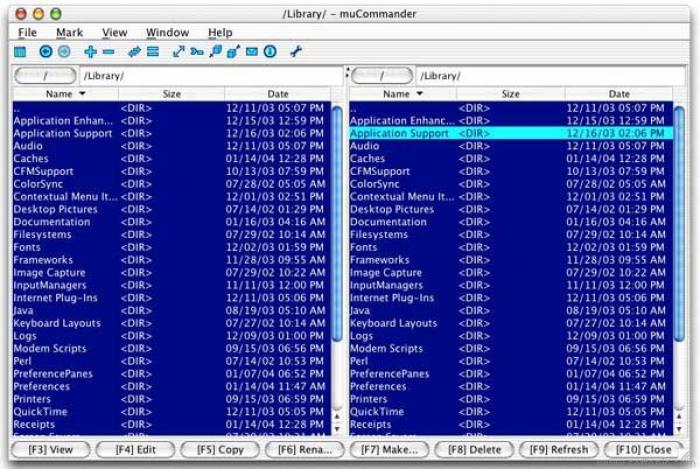The image size is (700, 469).
Task: Click the [F10] Close button
Action: point(643,450)
